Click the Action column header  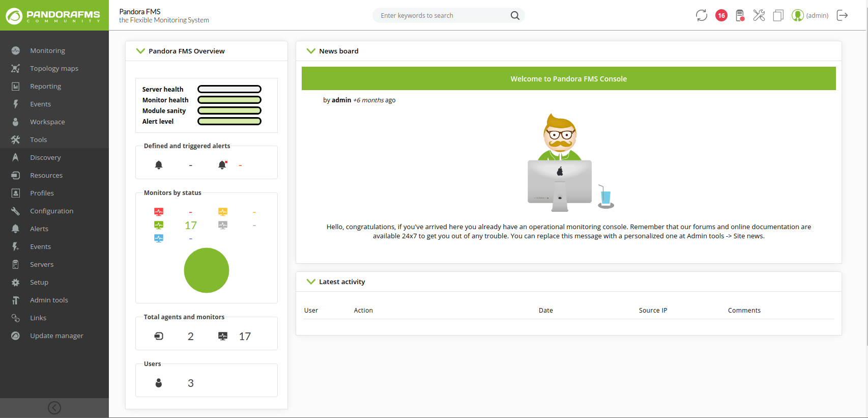click(363, 310)
